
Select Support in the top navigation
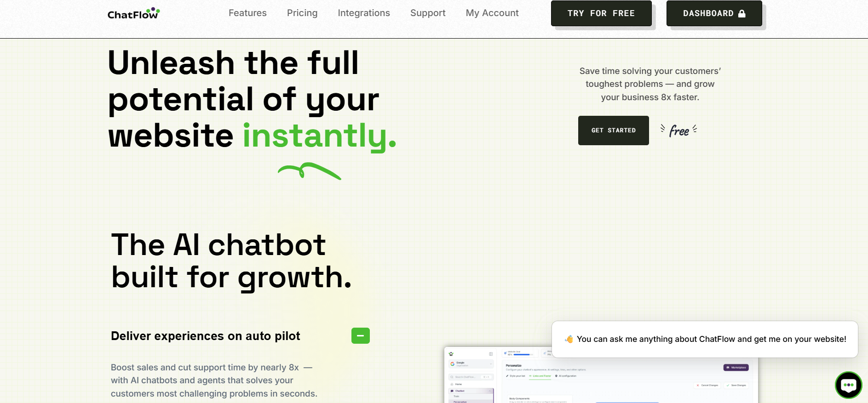[x=428, y=13]
